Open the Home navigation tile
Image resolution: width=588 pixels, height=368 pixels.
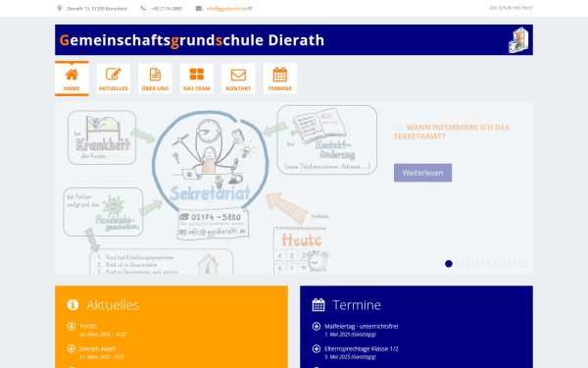(x=72, y=79)
